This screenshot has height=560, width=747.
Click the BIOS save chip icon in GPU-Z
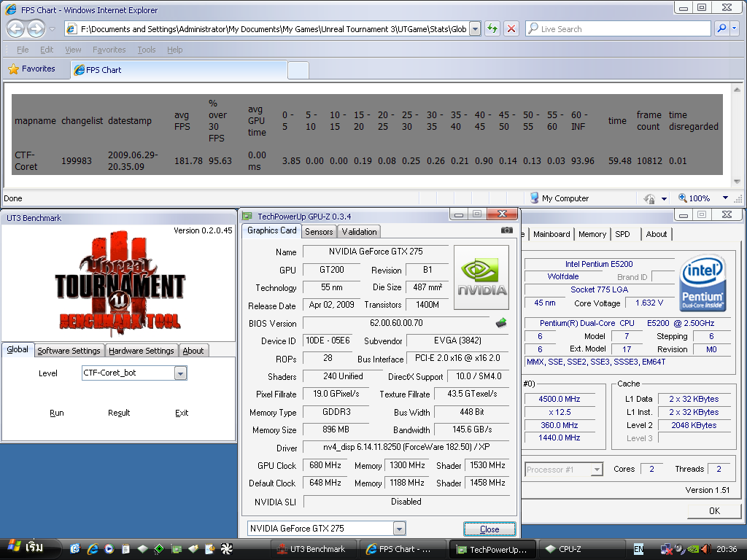coord(500,323)
